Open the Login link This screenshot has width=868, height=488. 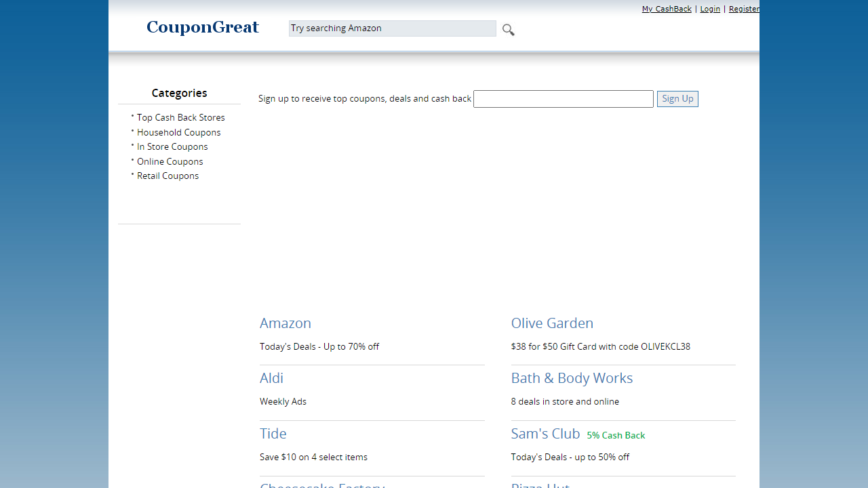710,9
